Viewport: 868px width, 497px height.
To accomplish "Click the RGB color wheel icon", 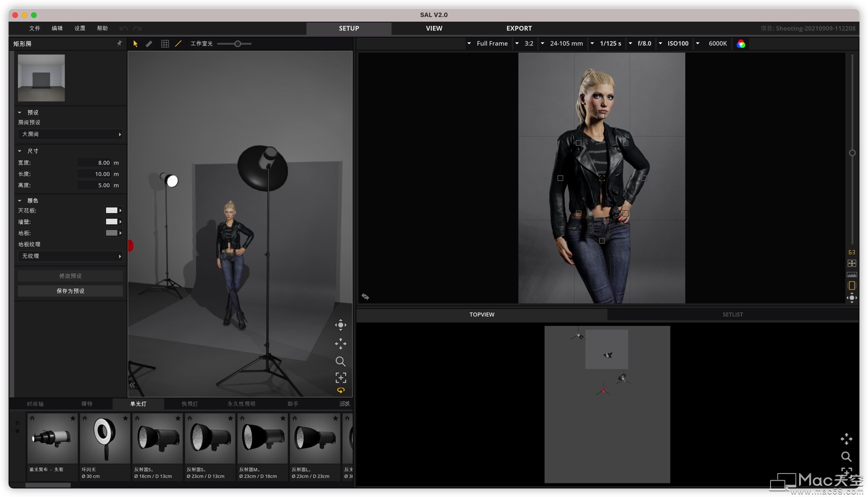I will (x=741, y=44).
